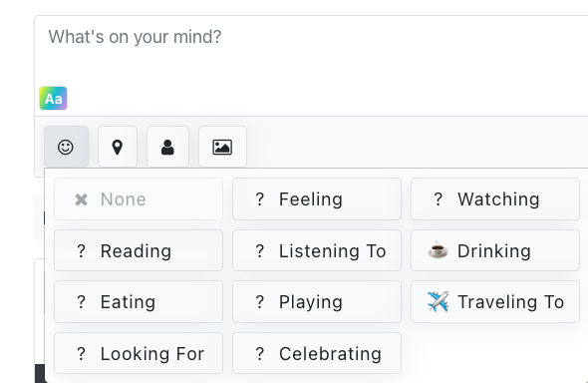Choose the Feeling activity option

[x=317, y=198]
